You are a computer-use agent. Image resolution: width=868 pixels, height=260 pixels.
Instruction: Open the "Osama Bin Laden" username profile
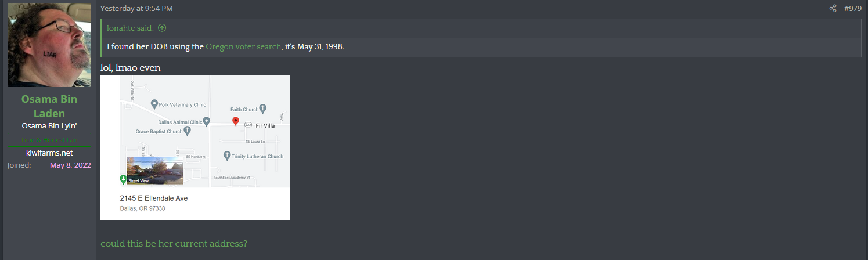[x=49, y=106]
